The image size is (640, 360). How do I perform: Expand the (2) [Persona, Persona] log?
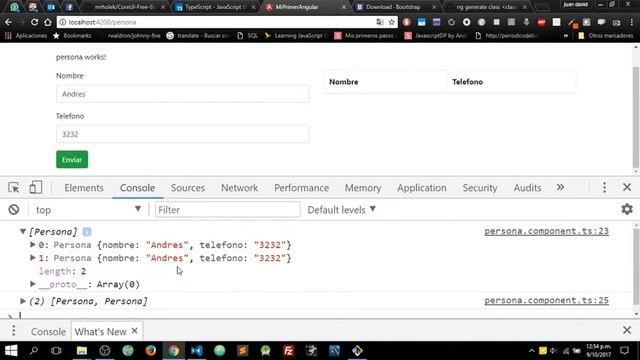23,301
